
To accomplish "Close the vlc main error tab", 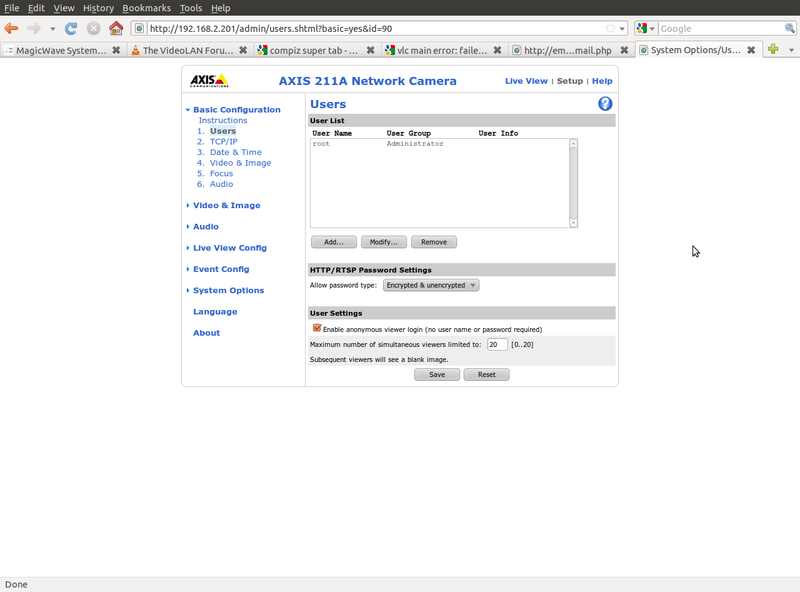I will tap(497, 50).
